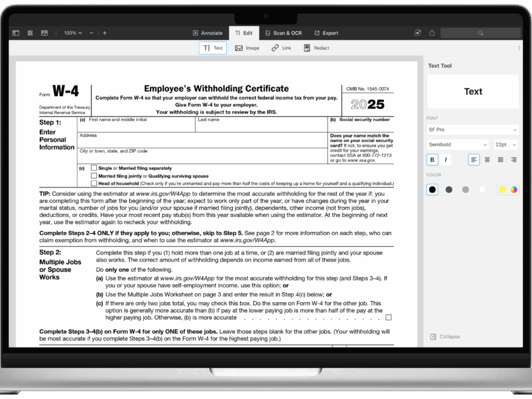The image size is (532, 399).
Task: Select the Redact tool
Action: click(x=316, y=48)
